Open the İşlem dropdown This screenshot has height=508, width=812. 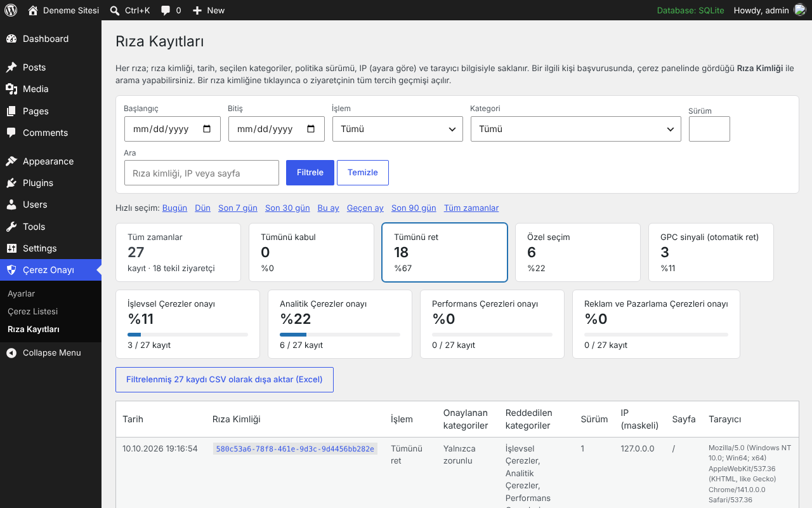click(398, 129)
